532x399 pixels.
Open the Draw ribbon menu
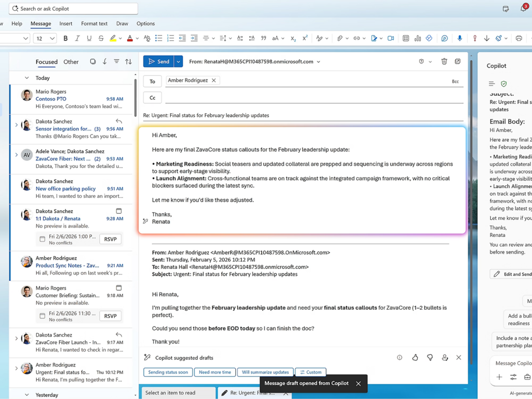click(x=122, y=23)
